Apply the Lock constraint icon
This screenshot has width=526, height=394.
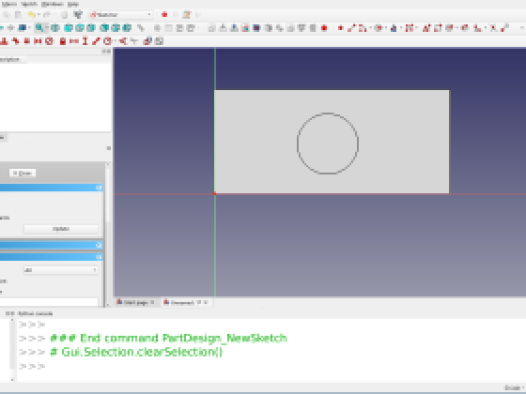click(x=62, y=41)
